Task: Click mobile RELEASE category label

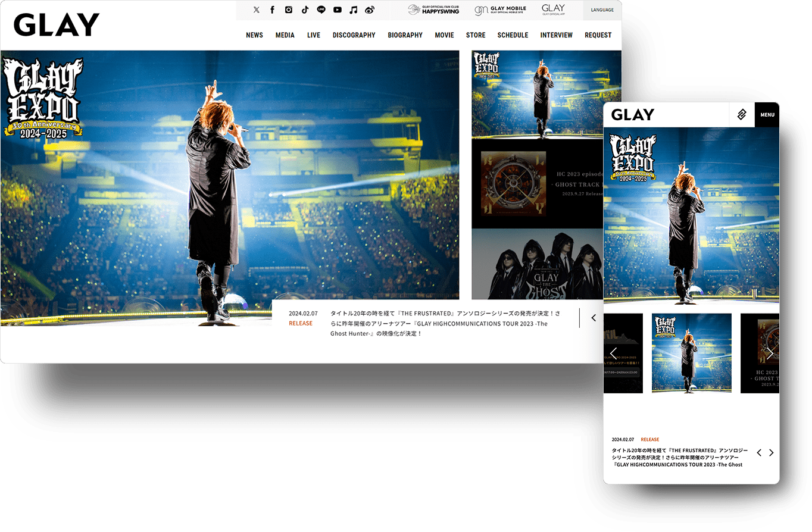Action: [650, 439]
